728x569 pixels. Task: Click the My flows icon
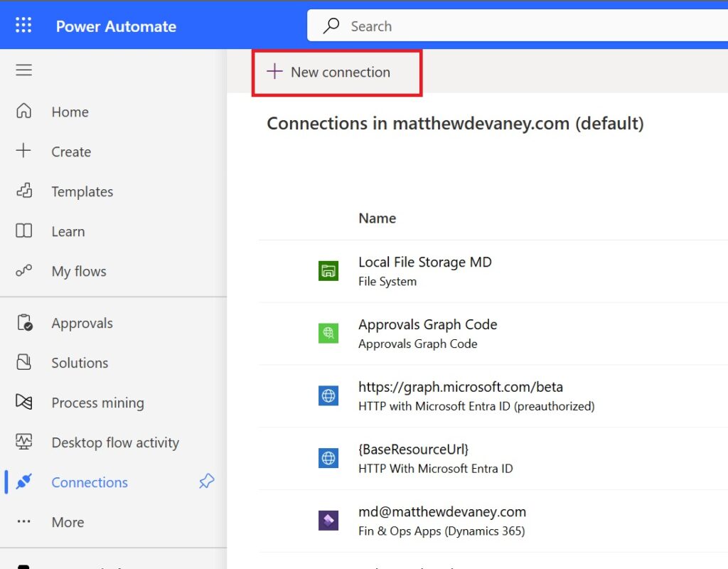[x=23, y=270]
